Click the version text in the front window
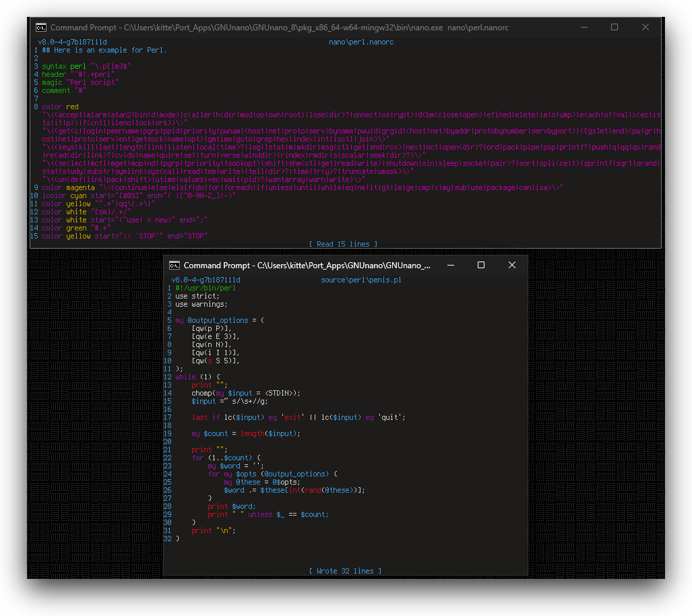 point(206,280)
